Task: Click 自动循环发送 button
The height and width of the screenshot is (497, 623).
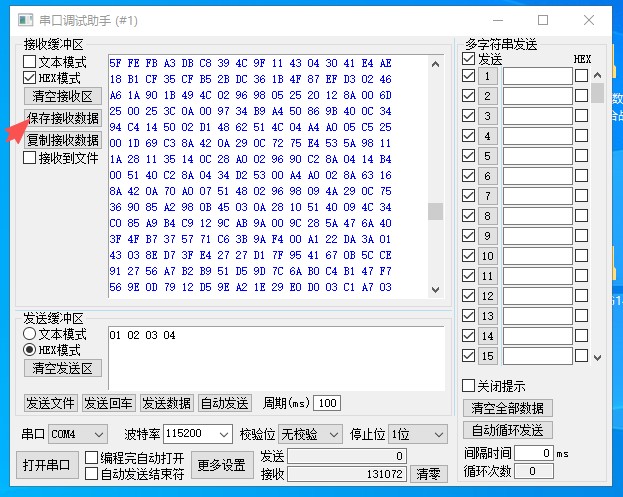Action: tap(507, 430)
